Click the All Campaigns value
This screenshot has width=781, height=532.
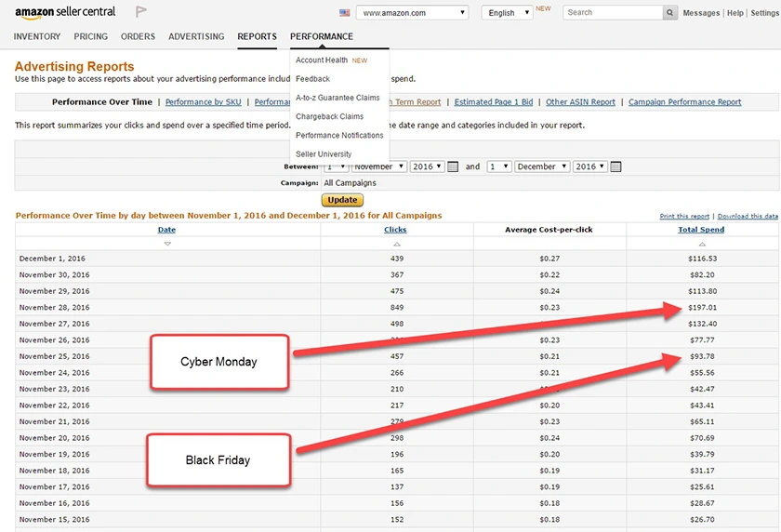click(351, 183)
